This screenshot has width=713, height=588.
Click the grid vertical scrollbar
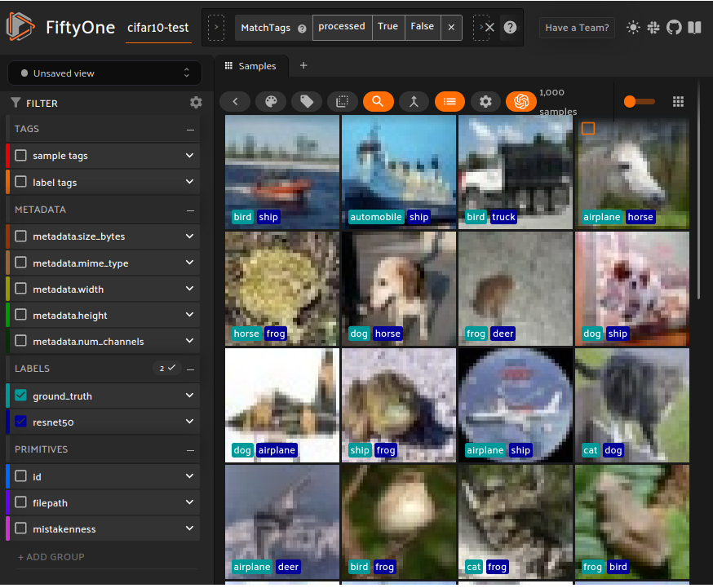coord(699,191)
